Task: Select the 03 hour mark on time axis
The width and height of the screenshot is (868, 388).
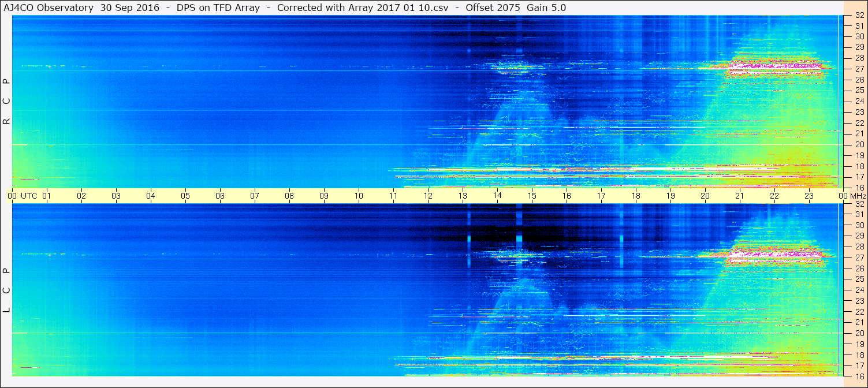Action: 116,196
